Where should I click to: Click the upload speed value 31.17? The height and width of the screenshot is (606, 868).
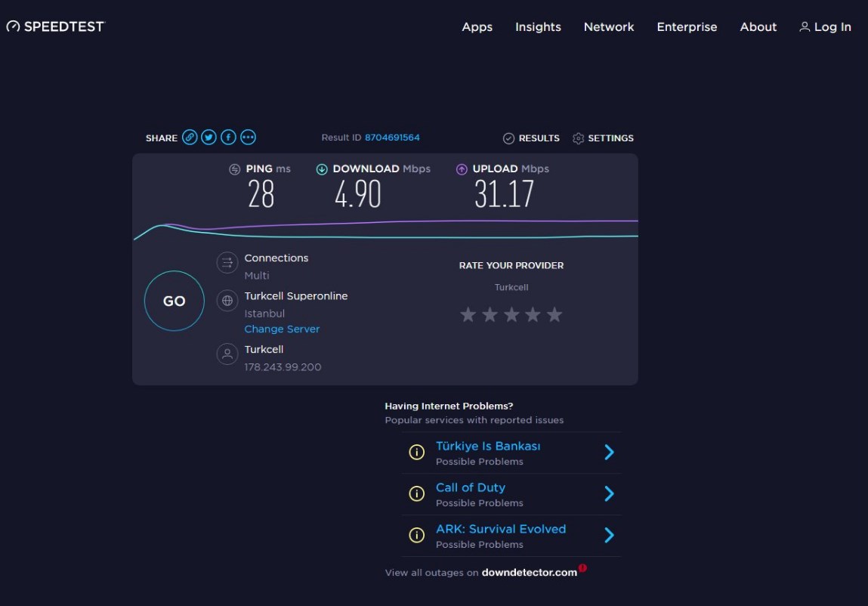(504, 194)
